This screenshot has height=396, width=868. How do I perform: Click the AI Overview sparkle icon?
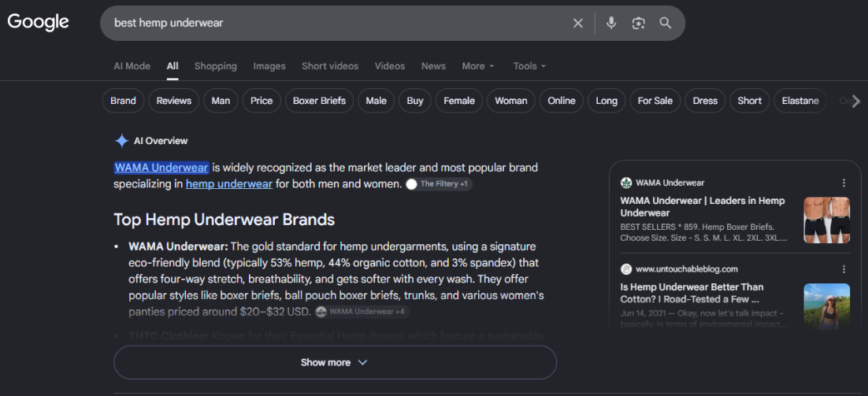pos(121,141)
